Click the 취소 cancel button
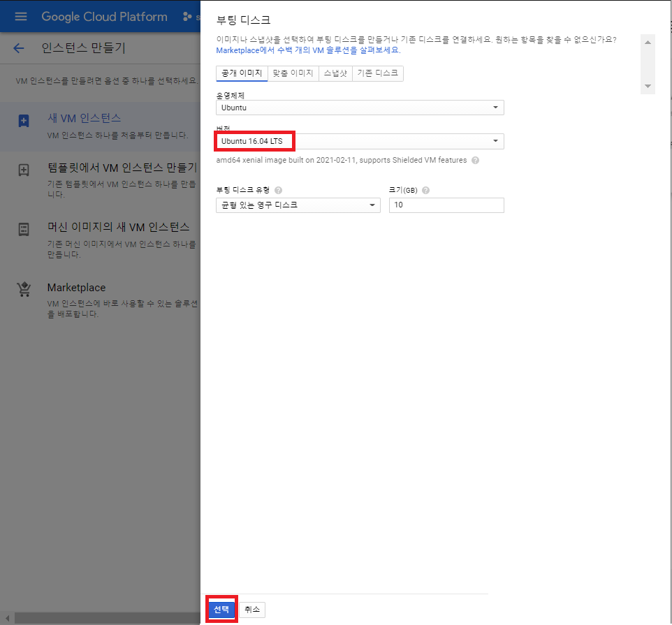The image size is (672, 625). tap(252, 610)
